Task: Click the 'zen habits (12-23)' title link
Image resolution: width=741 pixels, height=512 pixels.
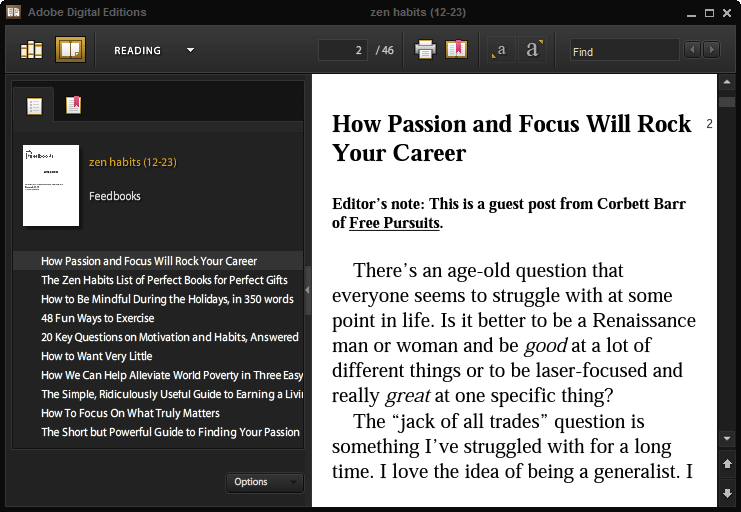Action: 133,162
